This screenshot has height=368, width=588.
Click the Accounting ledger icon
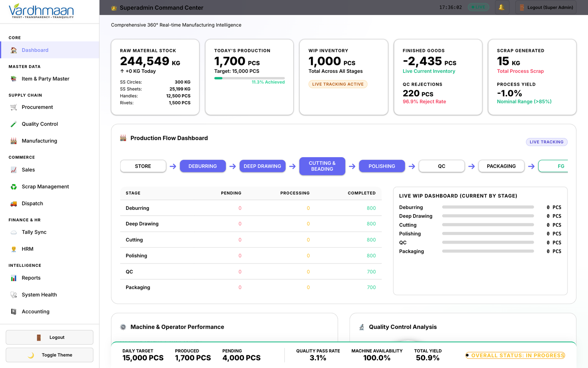tap(14, 312)
